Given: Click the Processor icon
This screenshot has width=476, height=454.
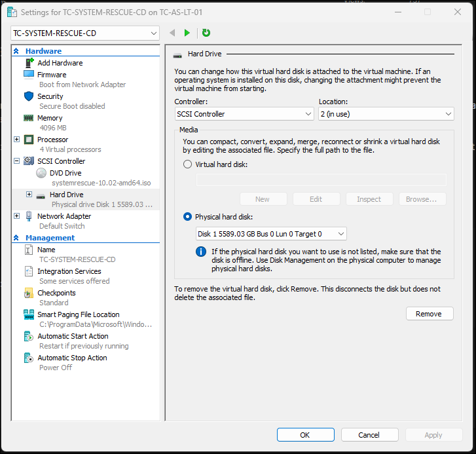Looking at the screenshot, I should pos(29,140).
